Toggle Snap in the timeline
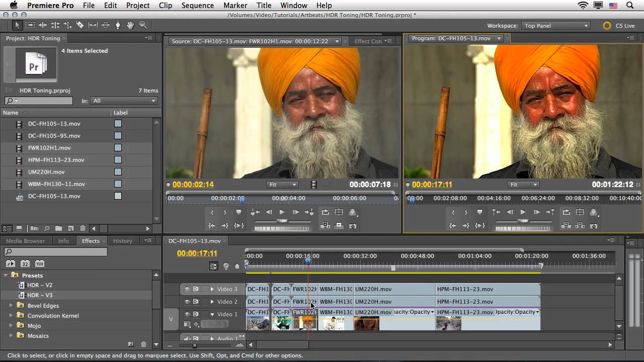Image resolution: width=644 pixels, height=362 pixels. point(214,266)
